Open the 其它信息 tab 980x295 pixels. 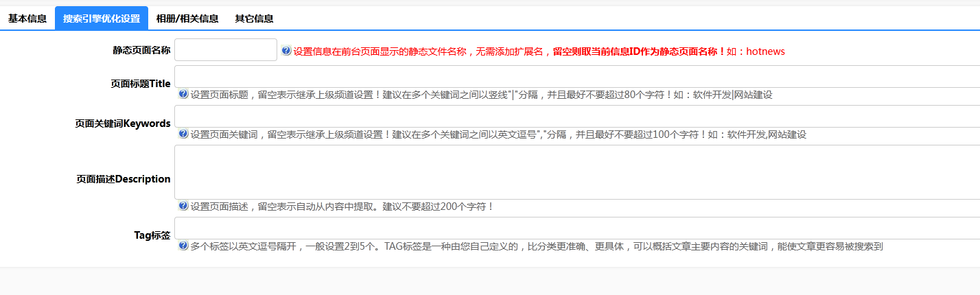(254, 19)
